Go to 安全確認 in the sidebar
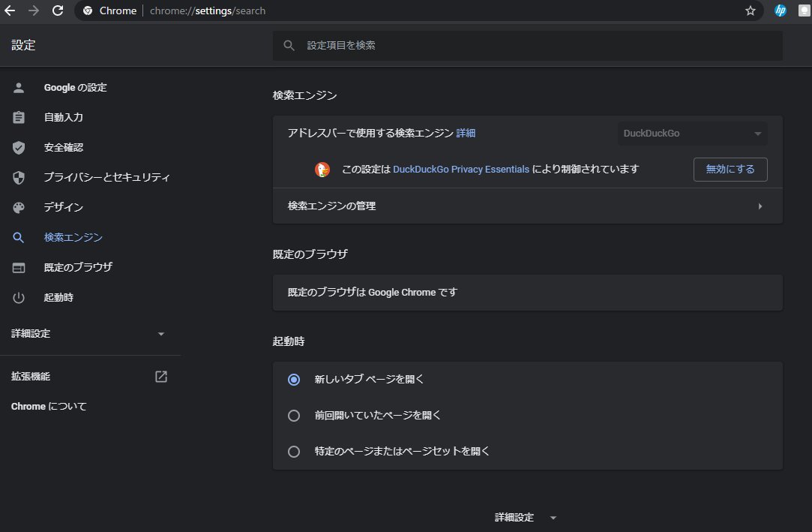Viewport: 812px width, 532px height. point(64,148)
